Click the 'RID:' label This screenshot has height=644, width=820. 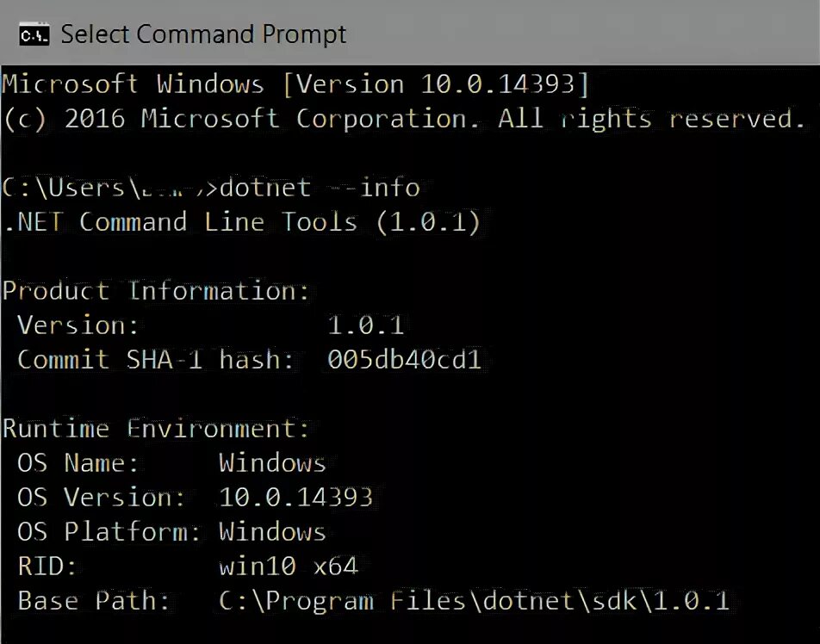47,567
